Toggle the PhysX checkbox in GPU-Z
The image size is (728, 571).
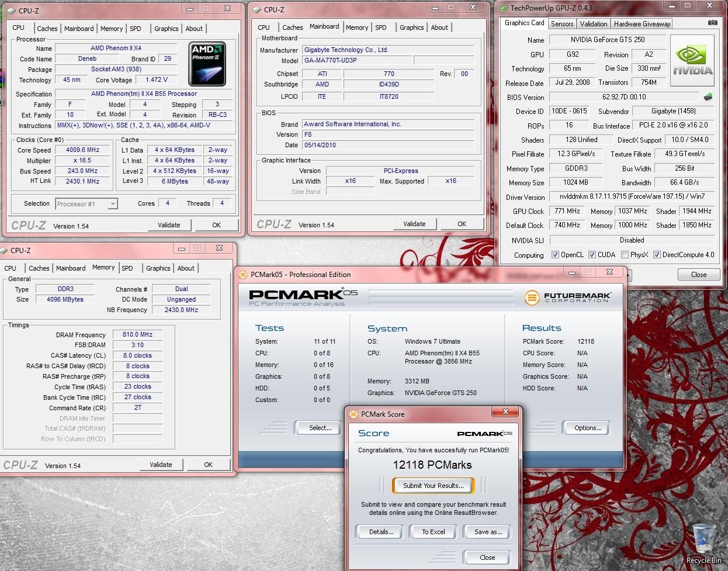[625, 255]
